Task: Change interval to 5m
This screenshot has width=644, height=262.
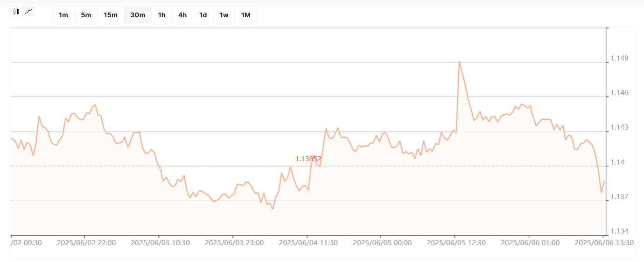Action: coord(86,15)
